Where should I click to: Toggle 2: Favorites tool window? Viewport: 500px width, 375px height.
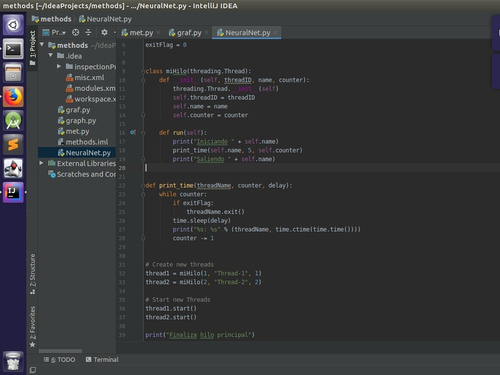[33, 327]
